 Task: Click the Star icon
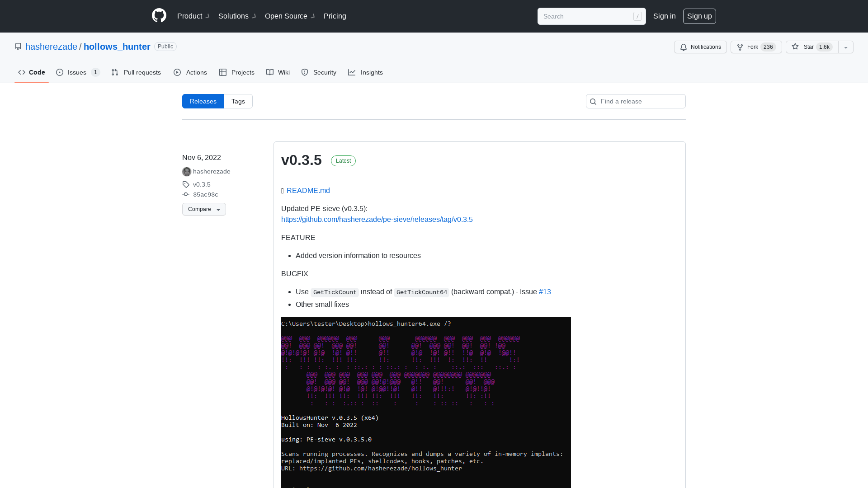795,47
